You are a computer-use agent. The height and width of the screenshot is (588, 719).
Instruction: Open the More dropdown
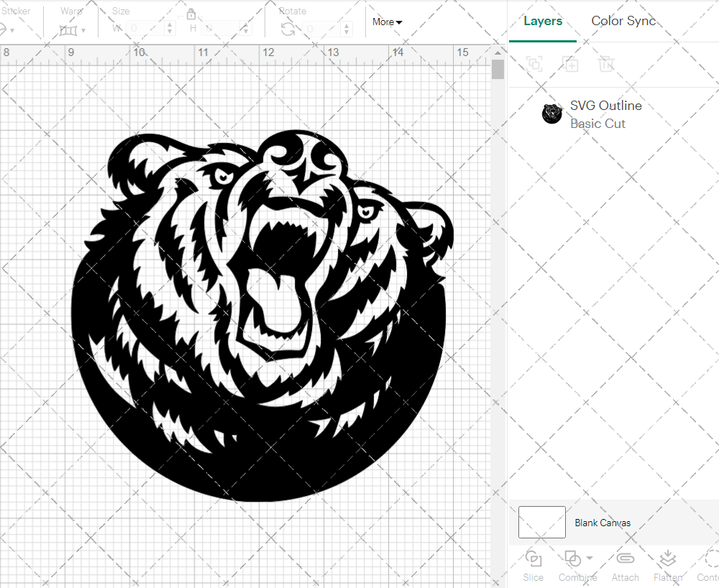coord(387,22)
